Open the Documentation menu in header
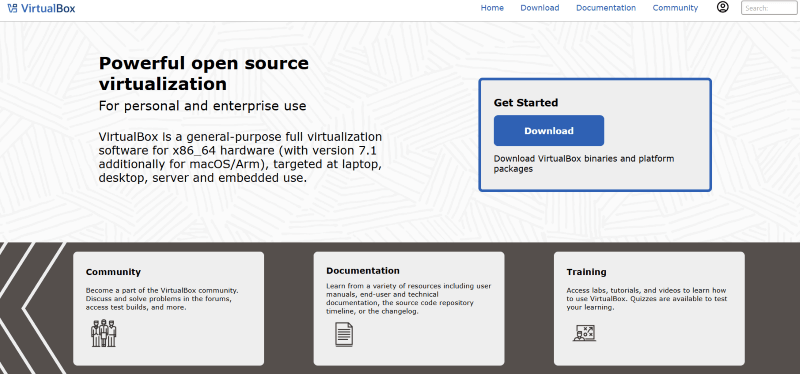800x374 pixels. pyautogui.click(x=606, y=8)
